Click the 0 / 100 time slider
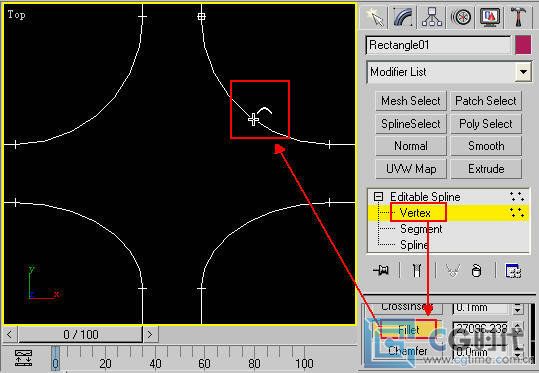This screenshot has height=373, width=539. 80,334
